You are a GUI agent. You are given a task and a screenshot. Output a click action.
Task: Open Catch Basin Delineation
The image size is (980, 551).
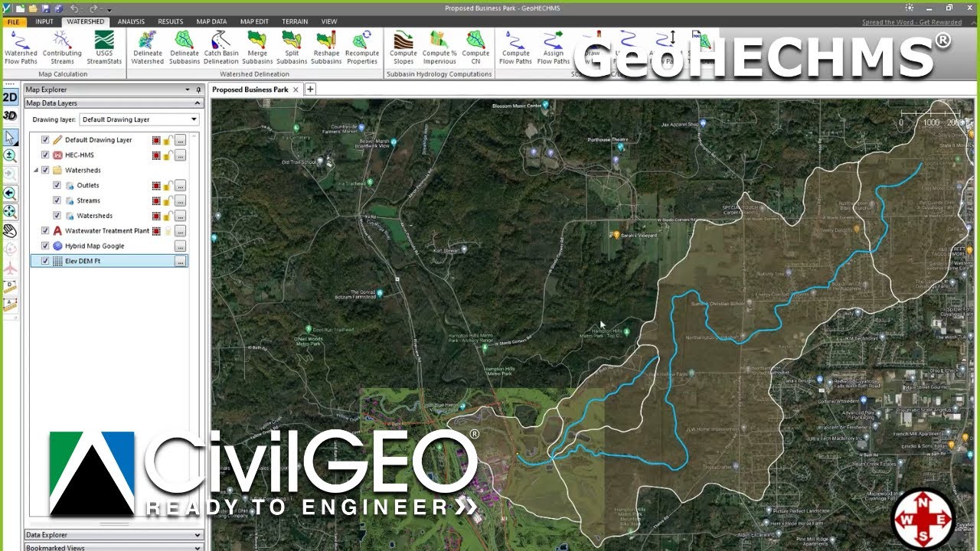(x=221, y=47)
